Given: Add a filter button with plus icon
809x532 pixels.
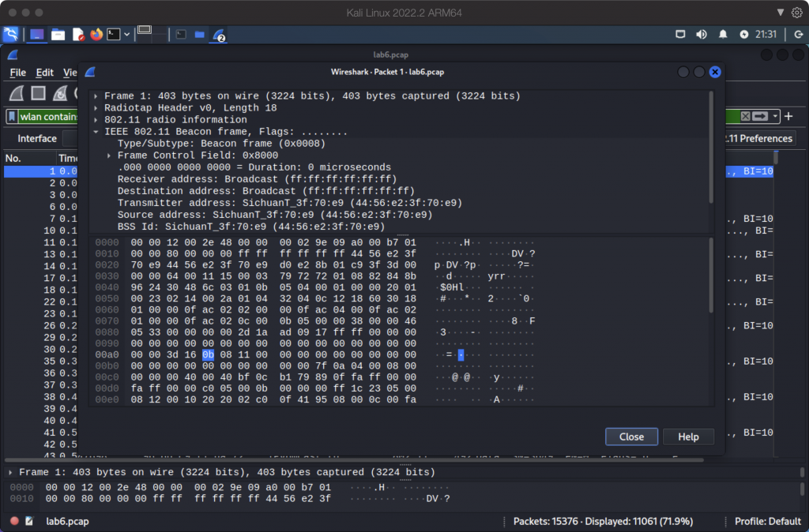Looking at the screenshot, I should [x=788, y=117].
